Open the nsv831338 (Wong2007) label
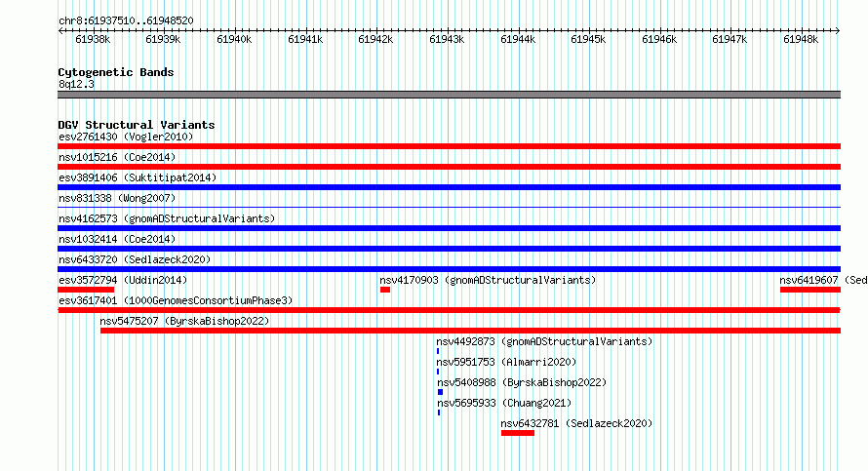Screen dimensions: 868x471 (117, 198)
